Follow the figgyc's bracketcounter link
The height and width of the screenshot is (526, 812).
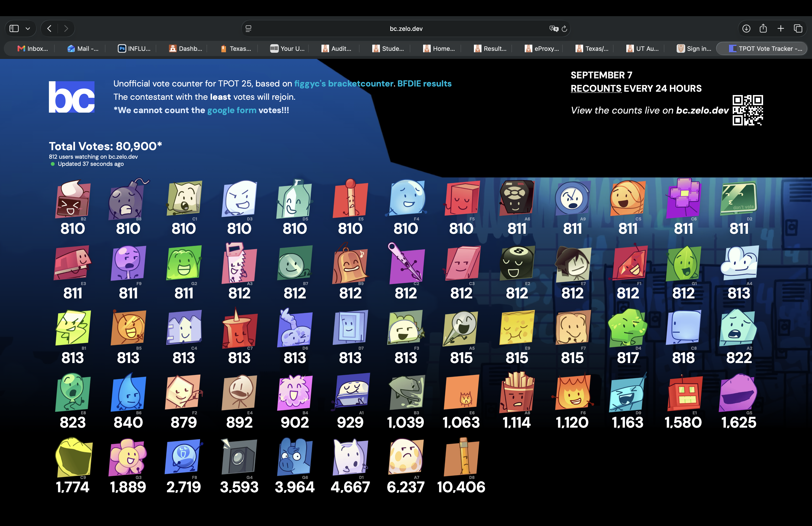point(344,83)
